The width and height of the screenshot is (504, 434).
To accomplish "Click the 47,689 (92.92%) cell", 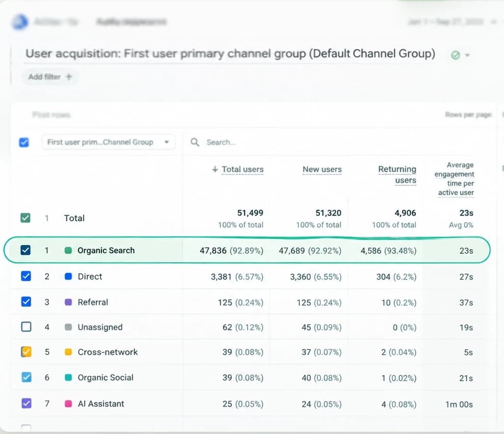I will point(310,251).
